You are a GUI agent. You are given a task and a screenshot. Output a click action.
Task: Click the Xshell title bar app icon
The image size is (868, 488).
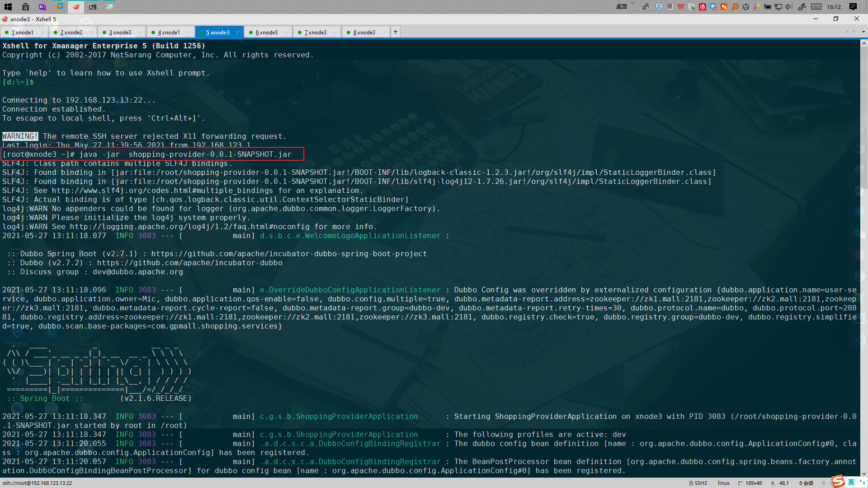pyautogui.click(x=5, y=19)
